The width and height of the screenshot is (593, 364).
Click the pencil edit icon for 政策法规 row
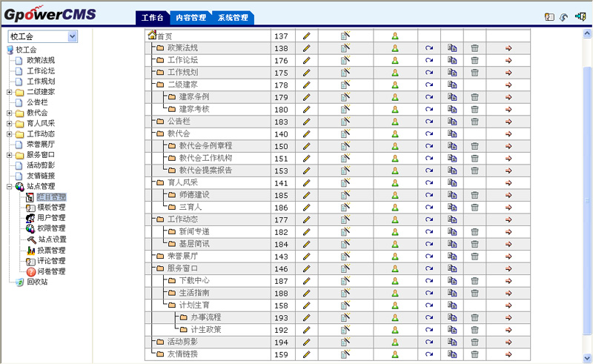[306, 48]
